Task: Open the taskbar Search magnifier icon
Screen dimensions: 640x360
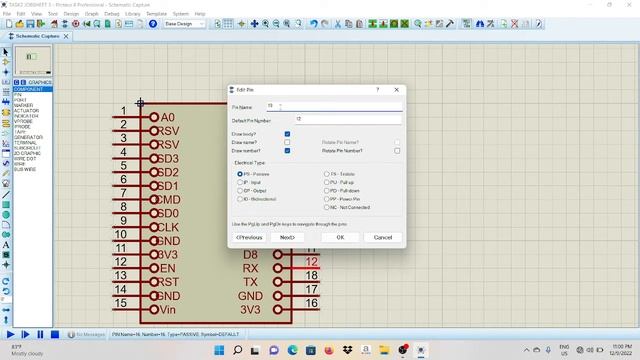Action: 237,350
